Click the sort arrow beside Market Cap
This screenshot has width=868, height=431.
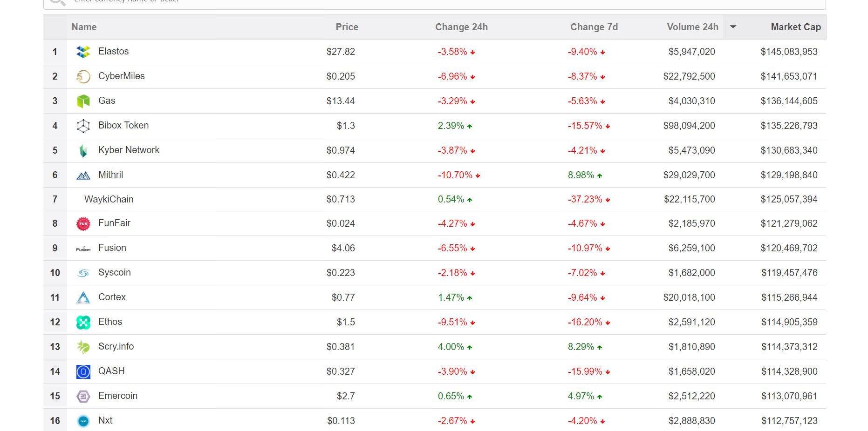point(733,27)
